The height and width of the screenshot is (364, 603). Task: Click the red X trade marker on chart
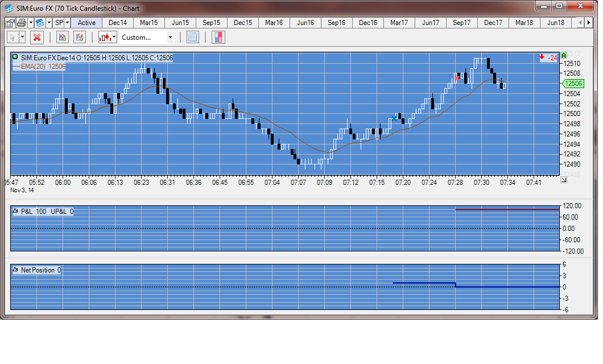[457, 78]
